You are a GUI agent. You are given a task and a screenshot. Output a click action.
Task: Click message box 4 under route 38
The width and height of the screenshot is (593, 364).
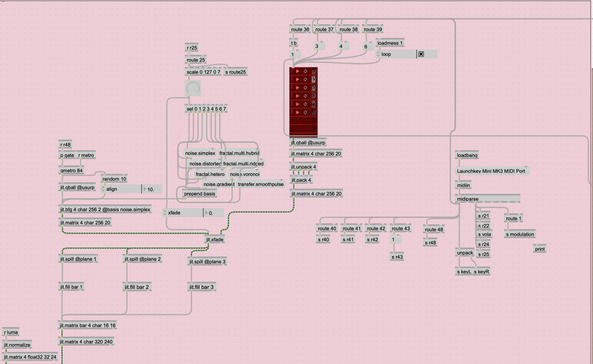coord(343,46)
